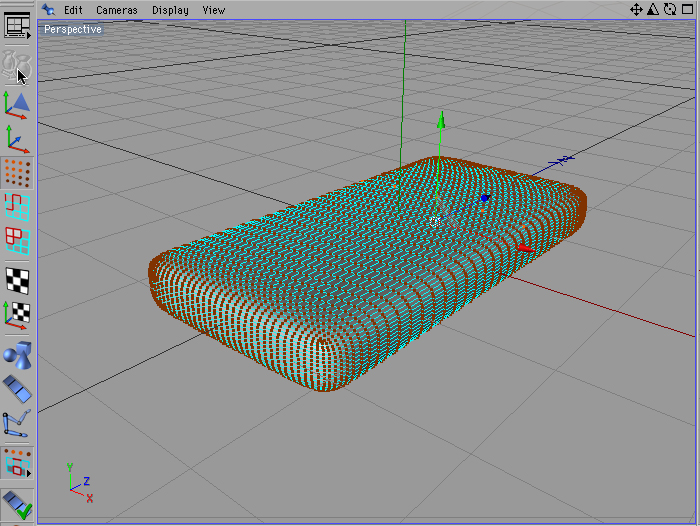
Task: Open the viewport Edit menu
Action: (x=73, y=10)
